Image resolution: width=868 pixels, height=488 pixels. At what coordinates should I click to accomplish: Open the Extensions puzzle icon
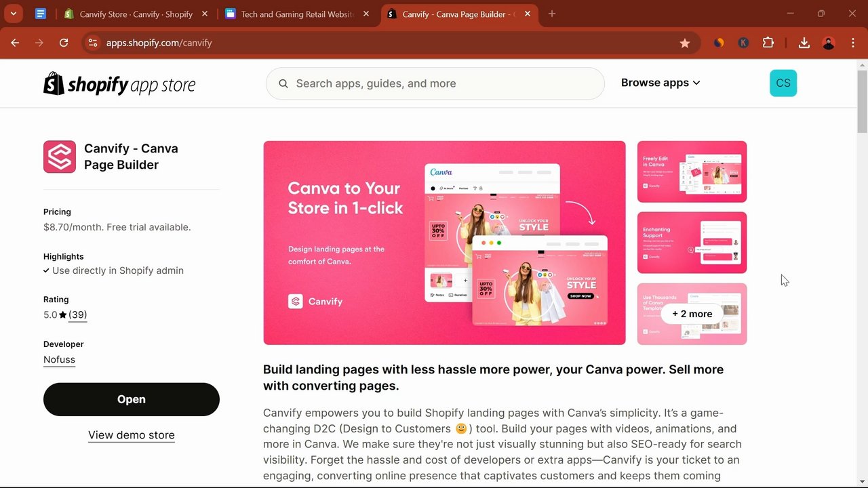tap(768, 43)
